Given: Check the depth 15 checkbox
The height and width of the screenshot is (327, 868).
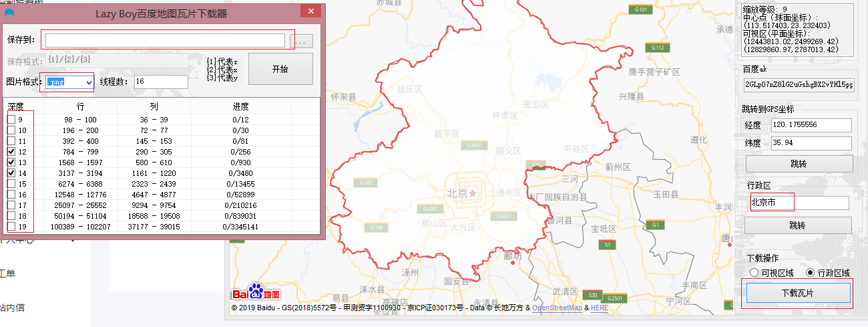Looking at the screenshot, I should point(12,183).
